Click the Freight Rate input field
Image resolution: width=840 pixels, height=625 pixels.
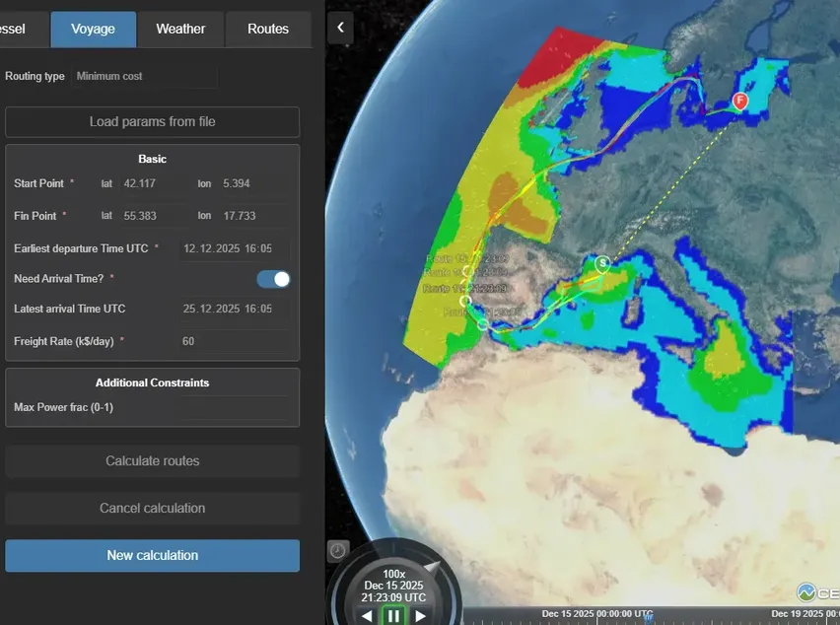click(x=235, y=341)
